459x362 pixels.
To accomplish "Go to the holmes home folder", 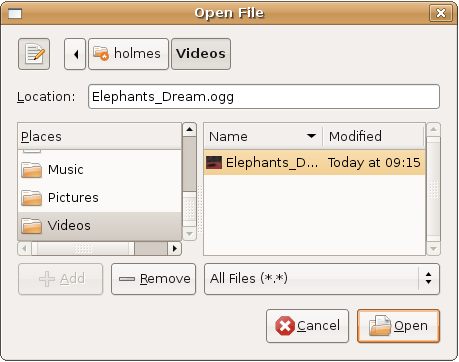I will pyautogui.click(x=128, y=54).
